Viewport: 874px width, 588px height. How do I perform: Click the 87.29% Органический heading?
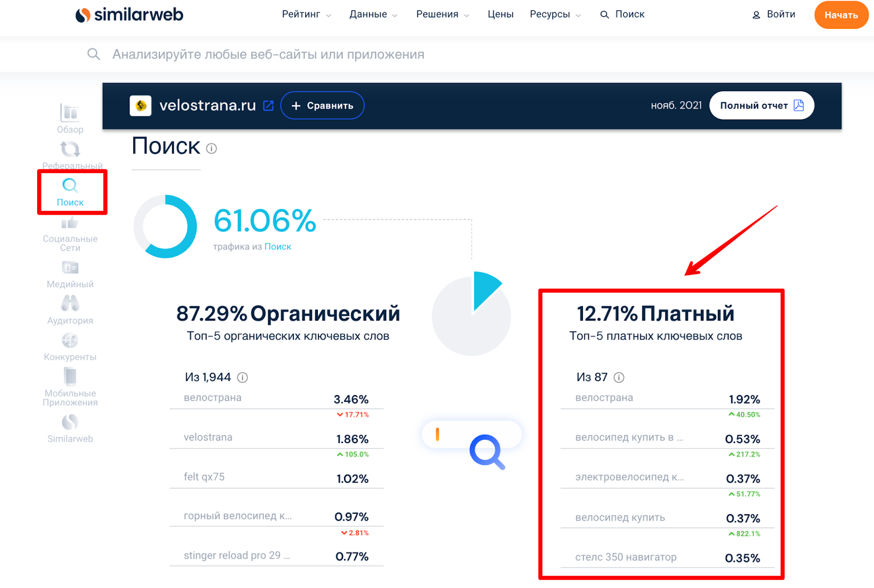tap(288, 314)
